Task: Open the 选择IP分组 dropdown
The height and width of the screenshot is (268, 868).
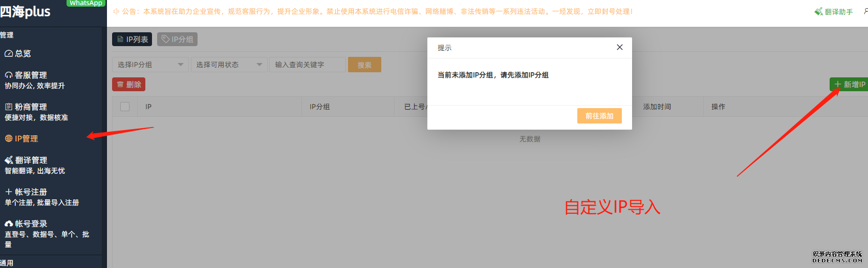Action: 150,65
